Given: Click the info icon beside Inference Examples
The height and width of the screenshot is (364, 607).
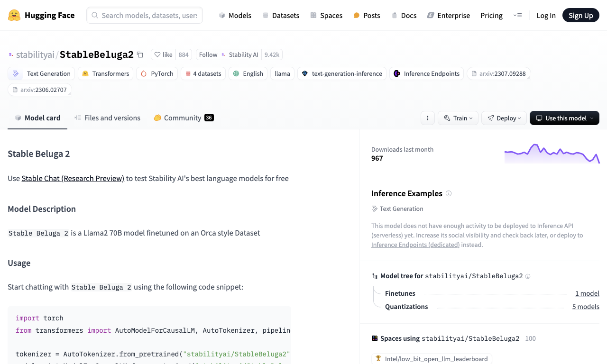Looking at the screenshot, I should (449, 193).
